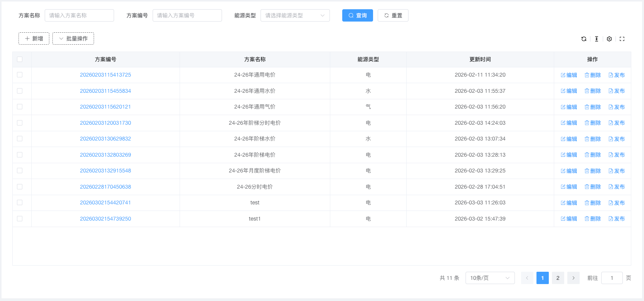The image size is (644, 301).
Task: Delete plan 24-26年通用电价
Action: point(593,75)
